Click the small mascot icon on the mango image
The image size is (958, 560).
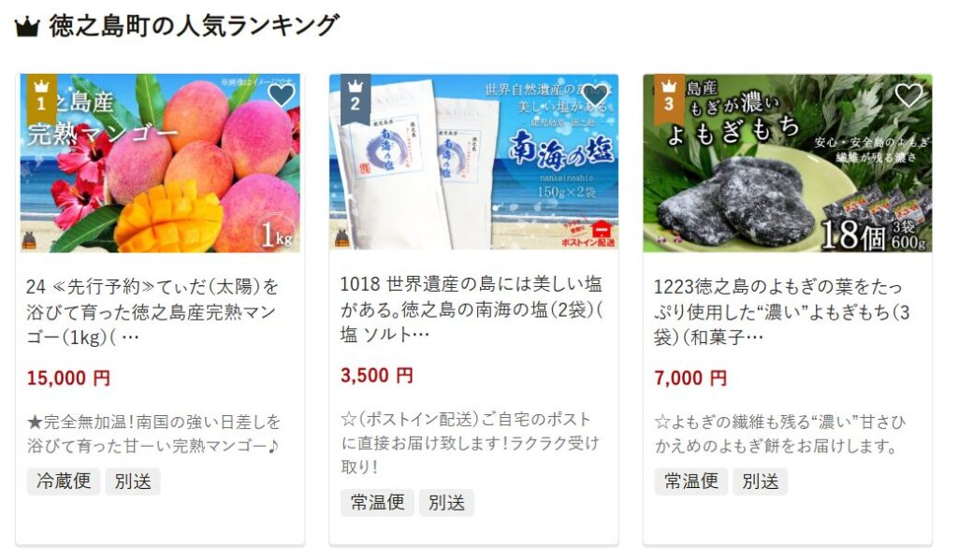29,240
